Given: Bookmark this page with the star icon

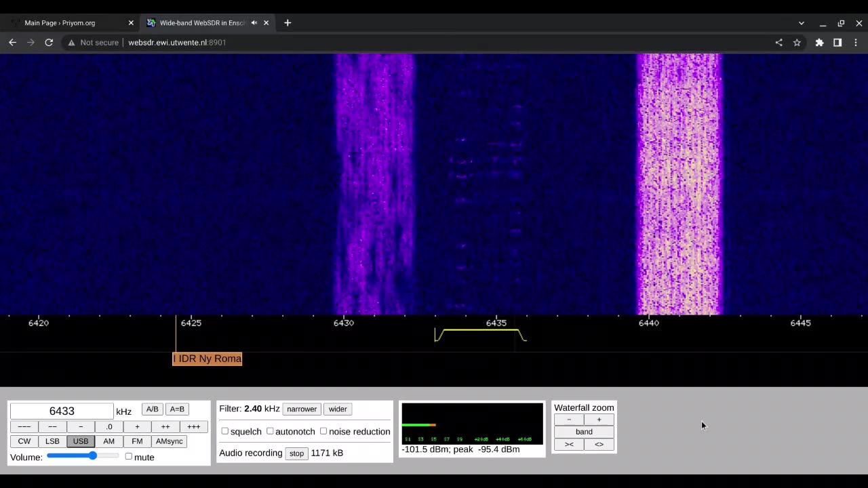Looking at the screenshot, I should coord(797,42).
